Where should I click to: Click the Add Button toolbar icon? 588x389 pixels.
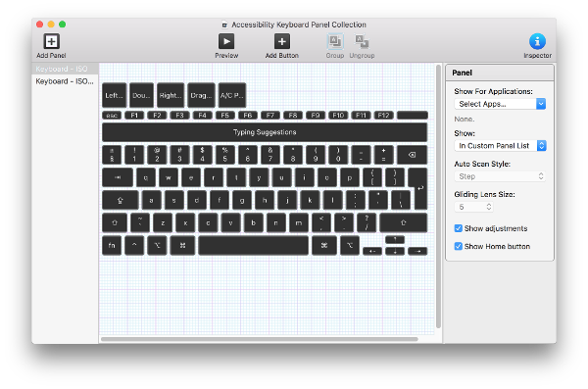point(282,41)
